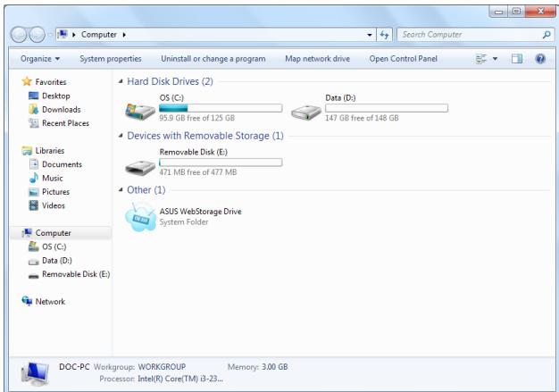Click the Network icon in sidebar
This screenshot has width=559, height=392.
(x=27, y=301)
